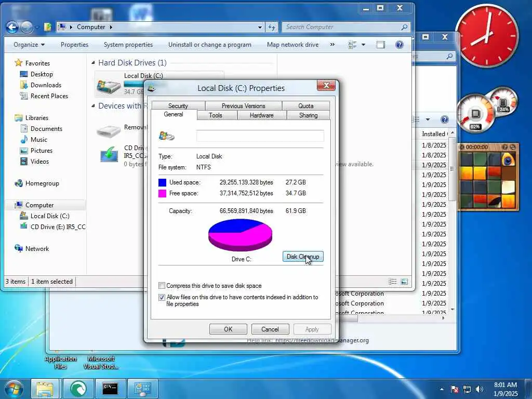The width and height of the screenshot is (532, 399).
Task: Expand the toolbar overflow chevron
Action: pyautogui.click(x=332, y=45)
